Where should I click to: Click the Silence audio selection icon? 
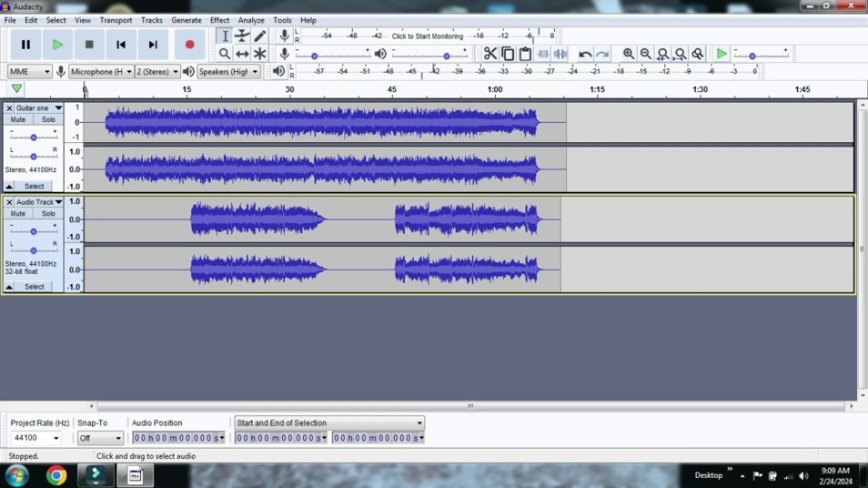pos(560,54)
